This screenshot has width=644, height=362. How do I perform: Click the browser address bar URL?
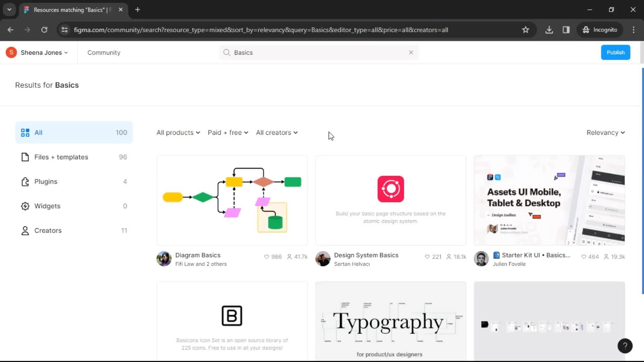click(x=261, y=30)
